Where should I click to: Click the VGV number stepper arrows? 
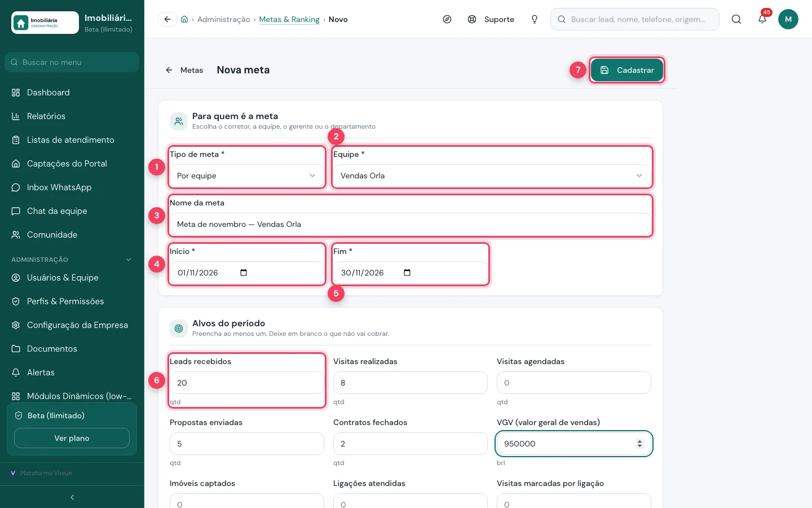[639, 444]
